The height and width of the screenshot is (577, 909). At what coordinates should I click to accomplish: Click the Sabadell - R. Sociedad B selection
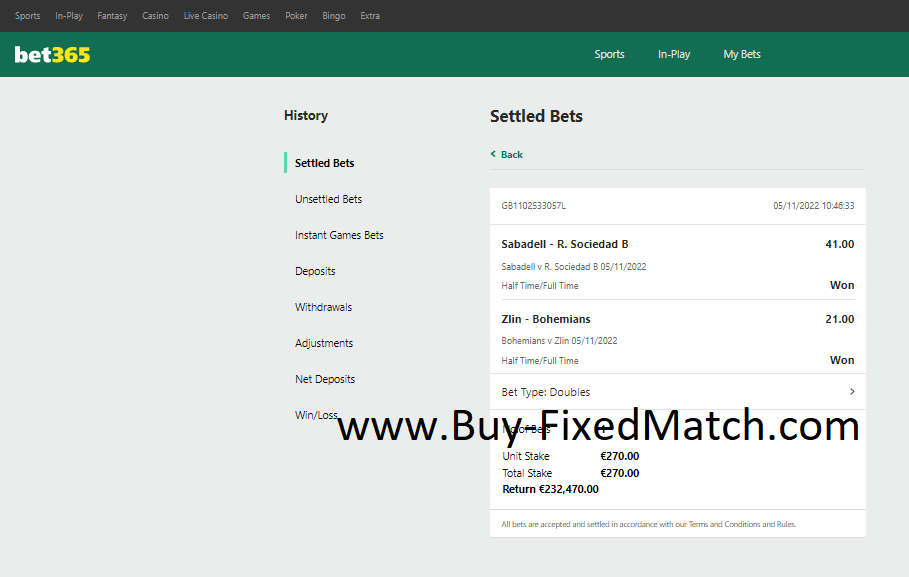(x=565, y=244)
